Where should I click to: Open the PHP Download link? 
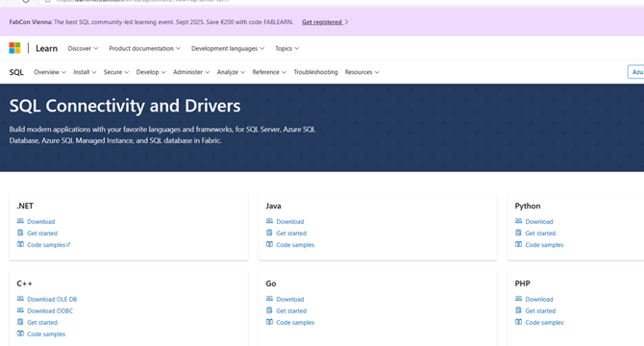(x=539, y=299)
